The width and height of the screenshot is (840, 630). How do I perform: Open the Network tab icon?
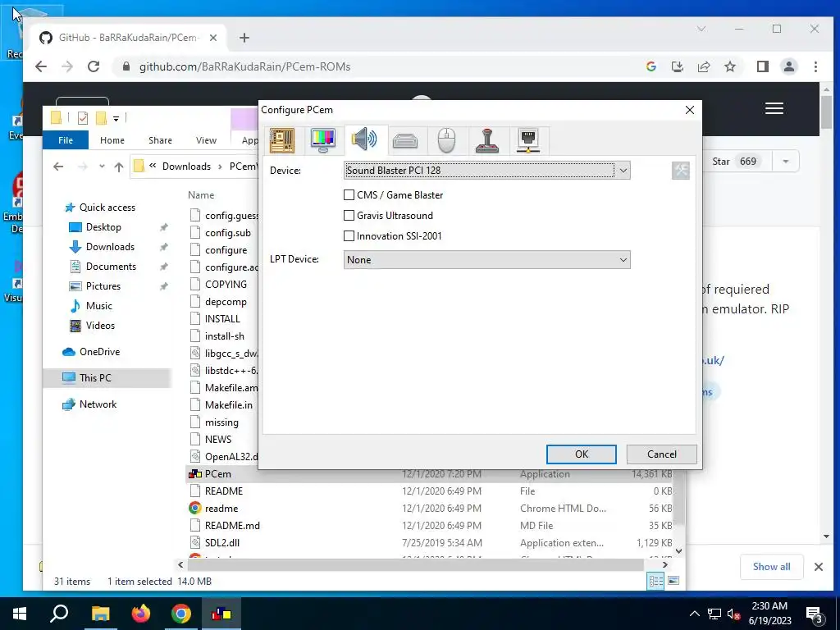click(x=528, y=140)
